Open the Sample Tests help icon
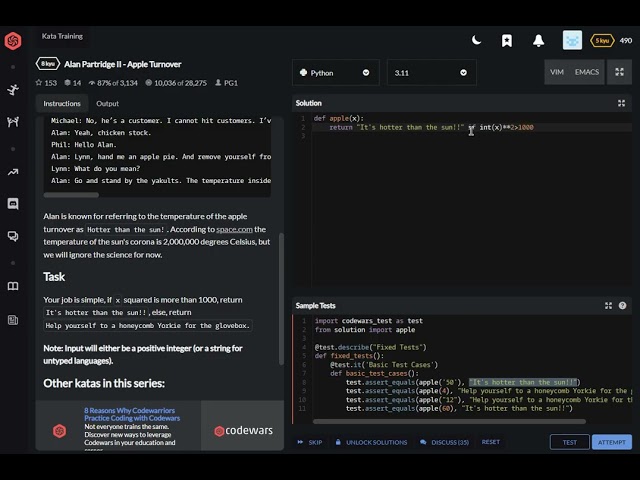Viewport: 640px width, 480px height. [x=622, y=306]
